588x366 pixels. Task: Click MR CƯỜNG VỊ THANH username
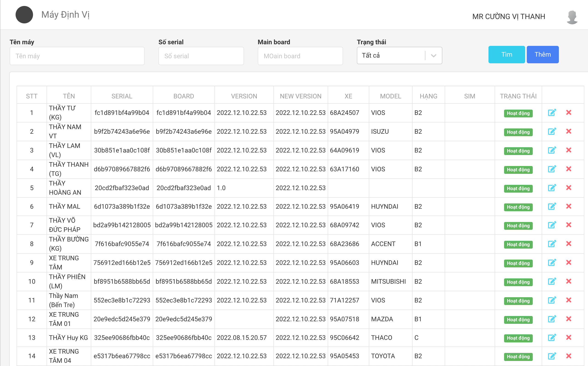pos(509,17)
